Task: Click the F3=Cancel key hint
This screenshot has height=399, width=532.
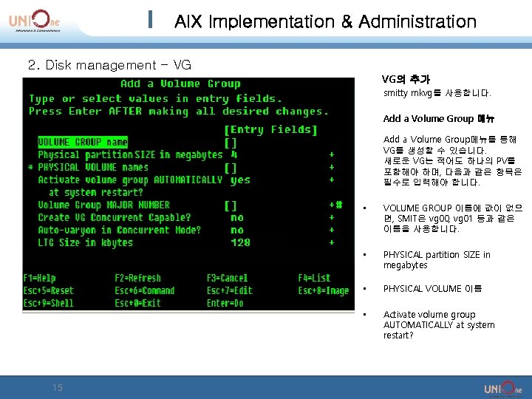Action: tap(227, 279)
